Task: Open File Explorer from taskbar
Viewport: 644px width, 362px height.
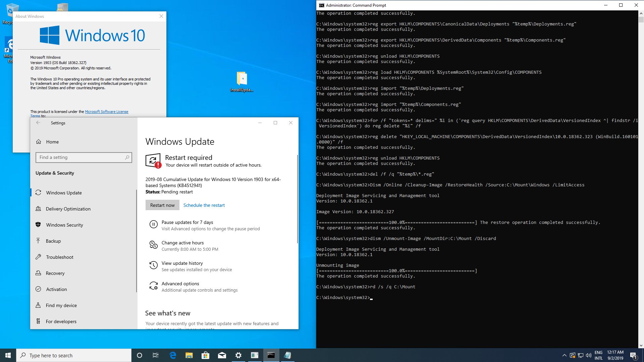Action: (189, 355)
